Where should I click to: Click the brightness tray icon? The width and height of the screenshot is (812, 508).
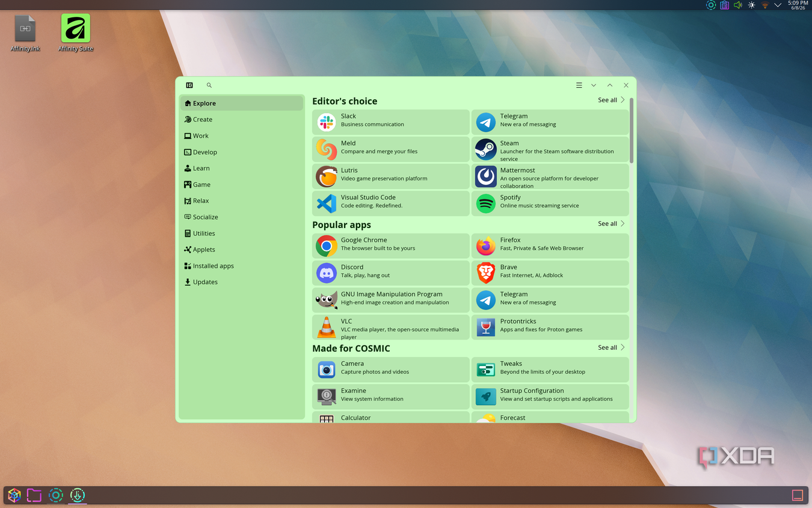(x=751, y=5)
